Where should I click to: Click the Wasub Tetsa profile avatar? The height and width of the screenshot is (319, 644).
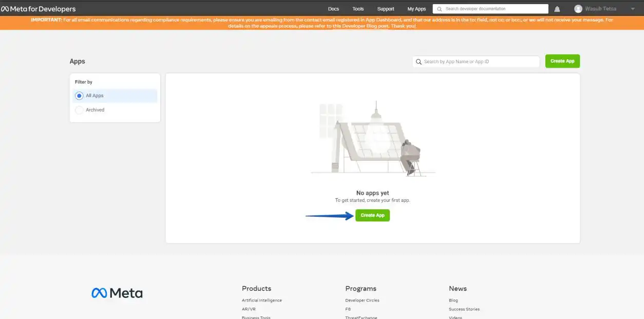(578, 9)
